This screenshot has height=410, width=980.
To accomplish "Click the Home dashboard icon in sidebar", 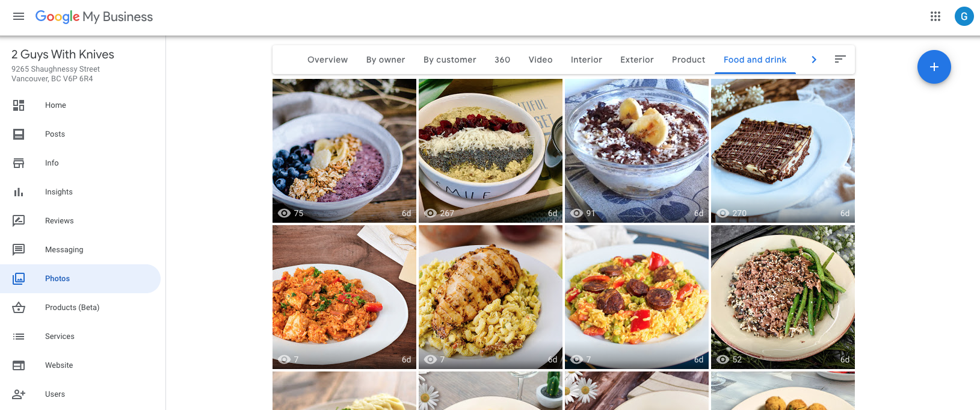I will [19, 105].
